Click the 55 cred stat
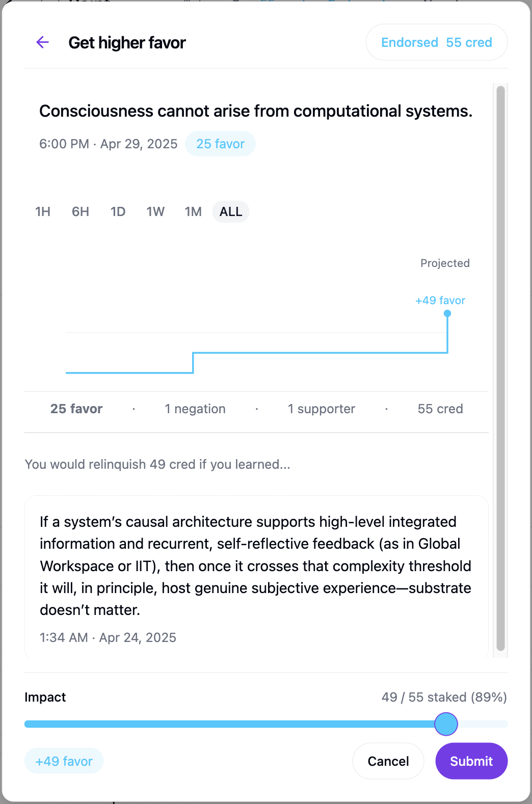The image size is (532, 804). pyautogui.click(x=440, y=409)
